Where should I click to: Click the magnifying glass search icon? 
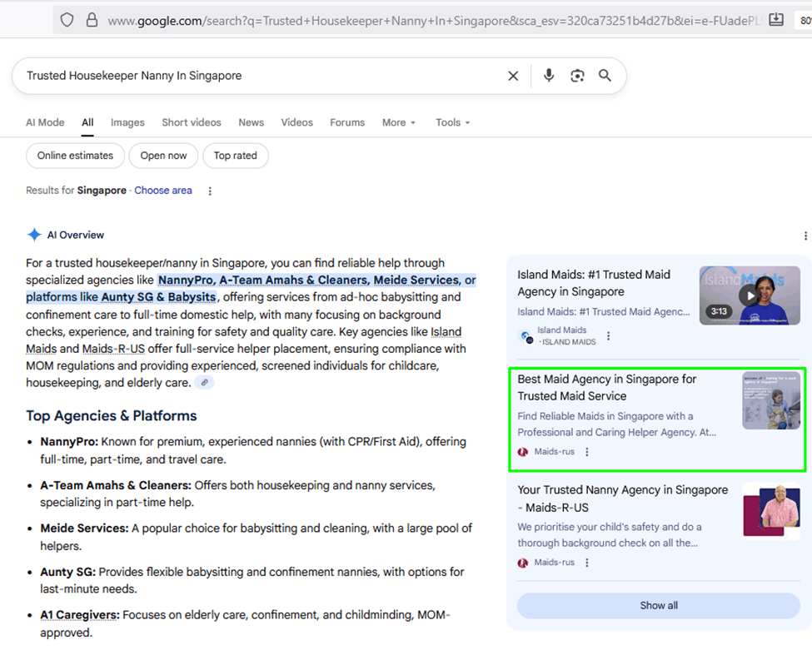tap(605, 76)
